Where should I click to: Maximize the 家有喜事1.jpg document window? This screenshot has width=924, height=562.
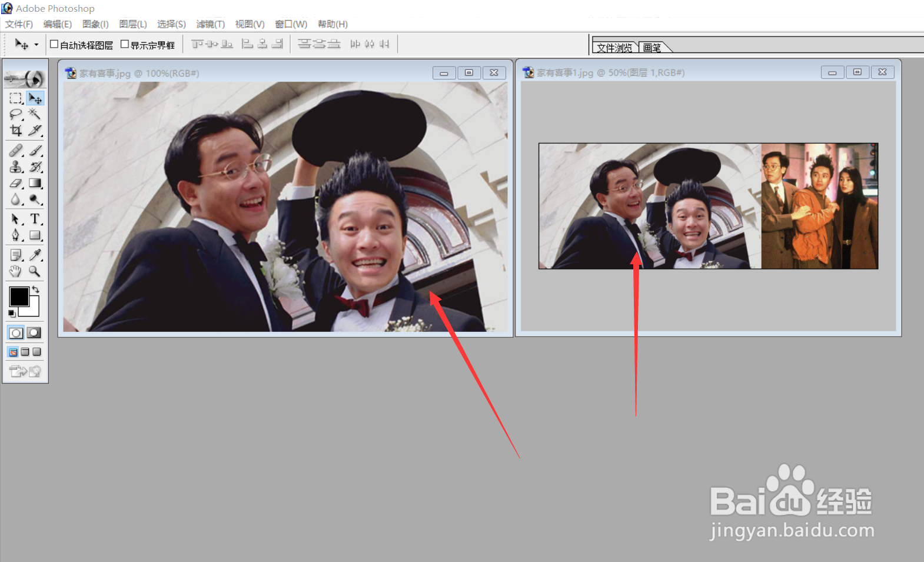pyautogui.click(x=857, y=72)
